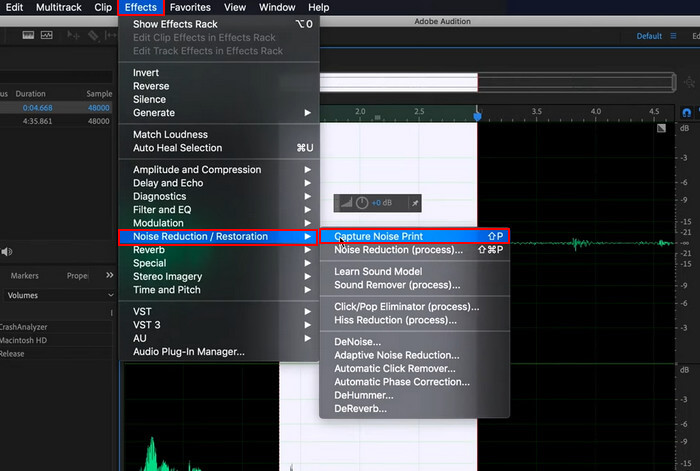Toggle the spectral pitch display icon
Image resolution: width=700 pixels, height=471 pixels.
[46, 35]
